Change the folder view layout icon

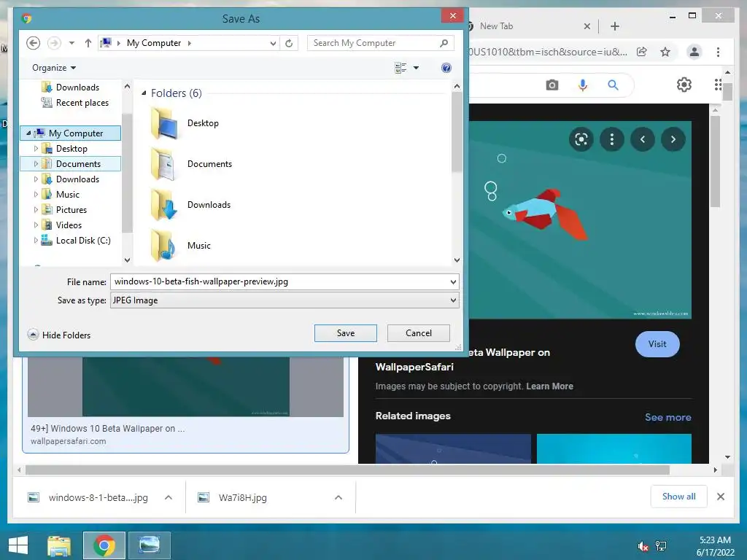pos(400,68)
